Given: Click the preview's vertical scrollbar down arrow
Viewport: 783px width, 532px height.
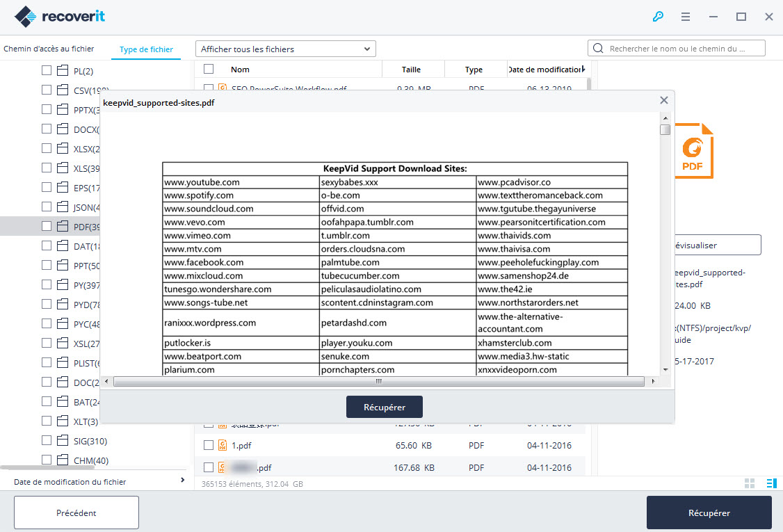Looking at the screenshot, I should pyautogui.click(x=665, y=370).
